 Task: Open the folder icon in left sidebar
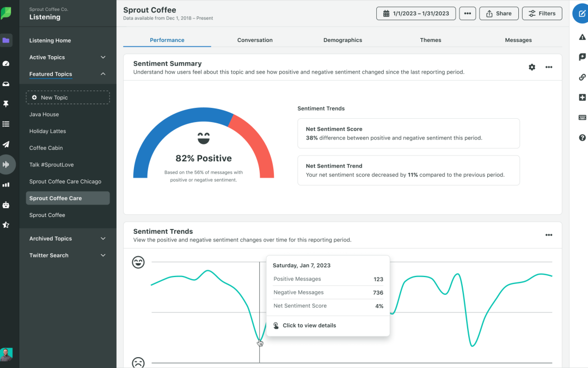6,40
